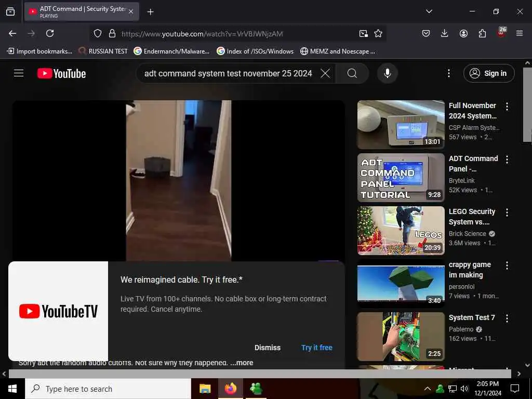Open ADT Command Panel tutorial thumbnail
The width and height of the screenshot is (532, 399).
(x=401, y=178)
